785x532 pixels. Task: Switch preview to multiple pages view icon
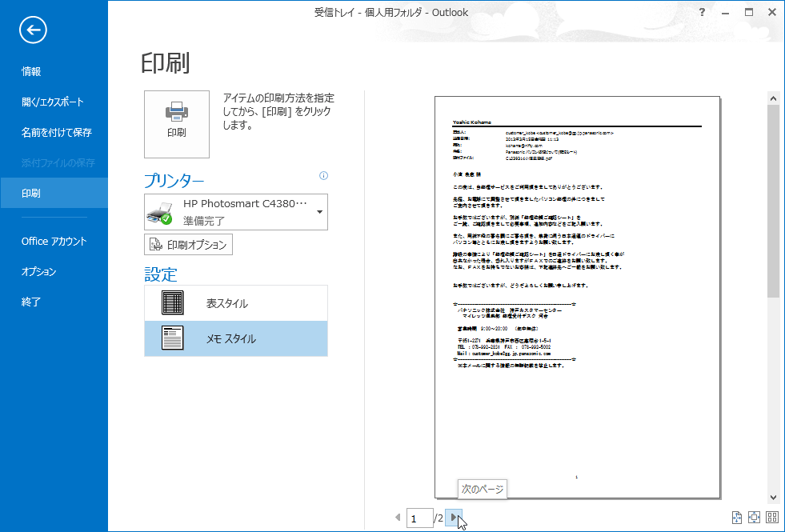[772, 518]
